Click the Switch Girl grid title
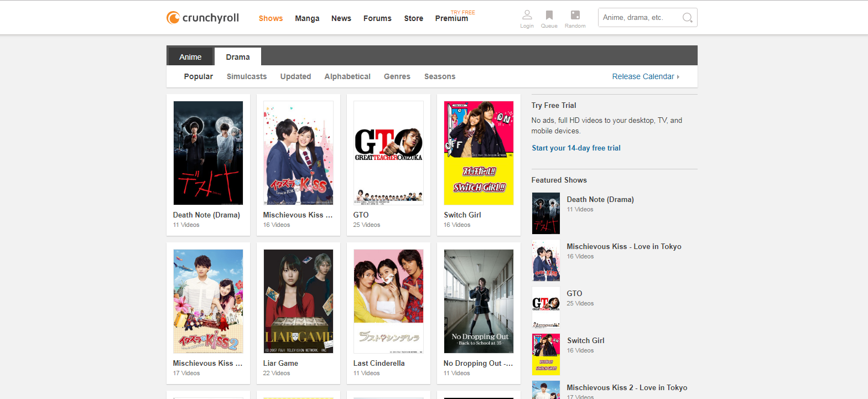Viewport: 868px width, 399px height. click(x=462, y=215)
